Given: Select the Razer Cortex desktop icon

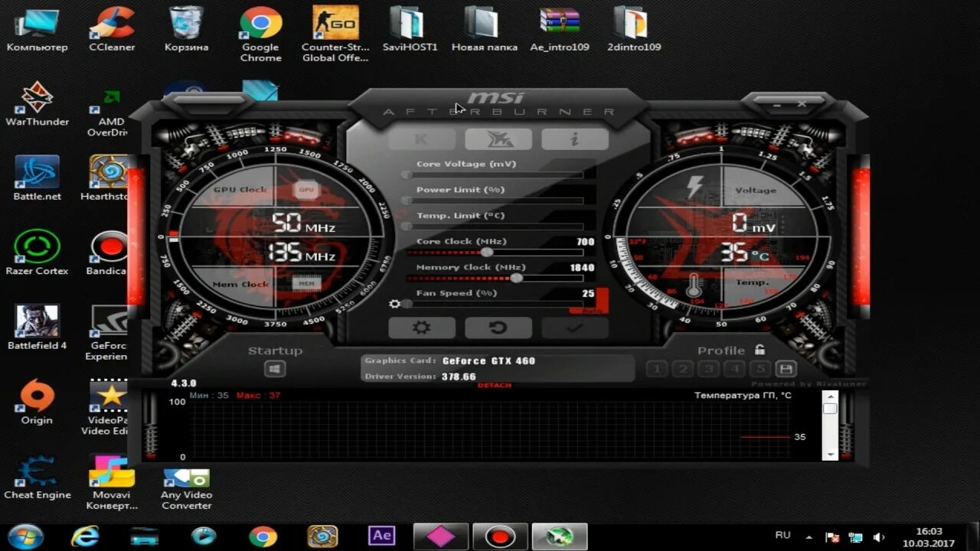Looking at the screenshot, I should 37,253.
